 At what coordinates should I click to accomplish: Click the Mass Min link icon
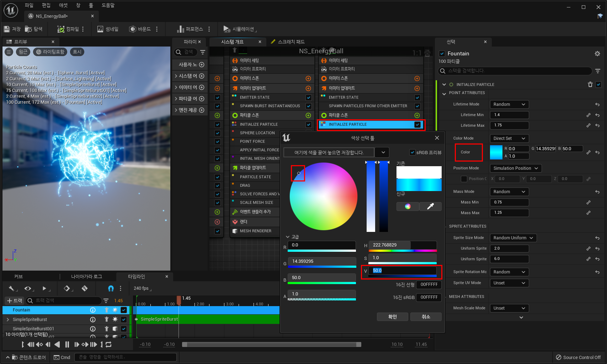pos(589,202)
